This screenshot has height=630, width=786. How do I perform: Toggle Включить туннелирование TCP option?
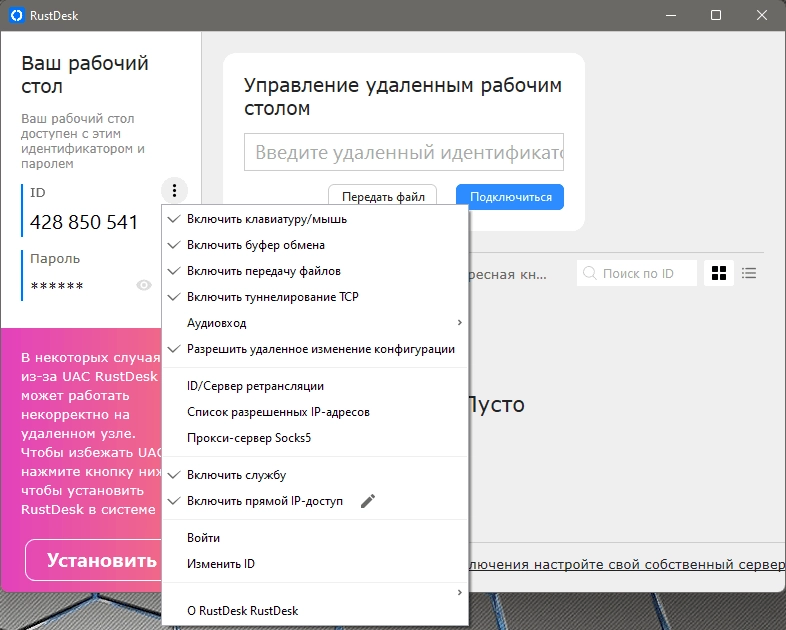[x=315, y=297]
